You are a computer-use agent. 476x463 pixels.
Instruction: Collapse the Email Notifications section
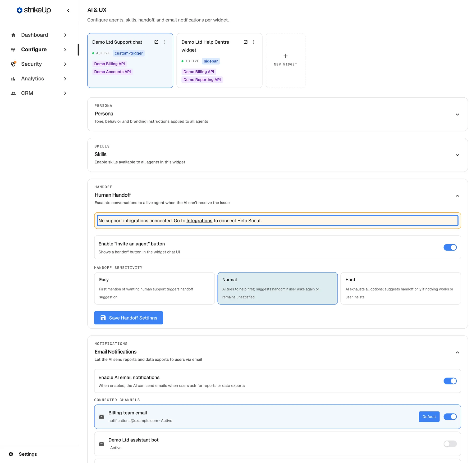coord(457,353)
